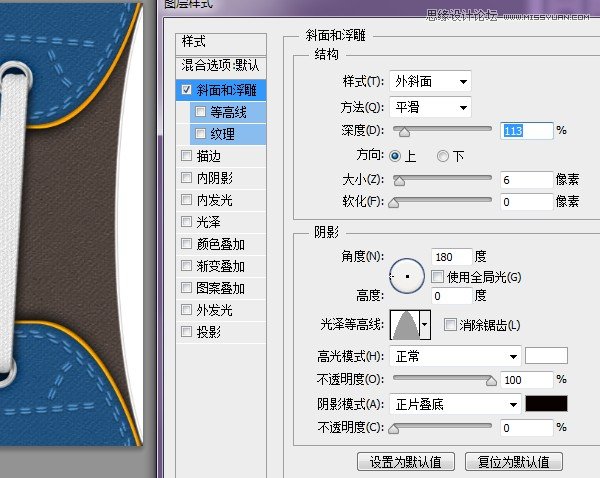Uncheck the 斜面和浮雕 checkbox
This screenshot has width=600, height=478.
pos(186,90)
